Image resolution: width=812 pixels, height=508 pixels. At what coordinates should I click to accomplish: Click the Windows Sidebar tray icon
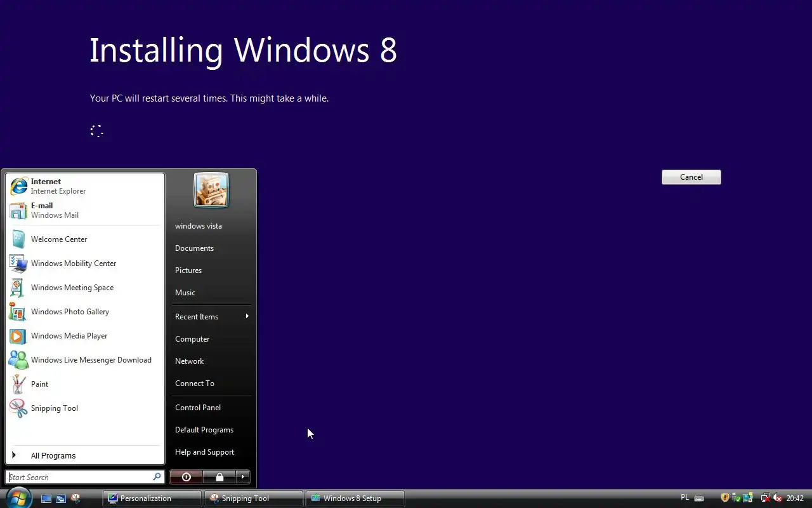click(748, 498)
